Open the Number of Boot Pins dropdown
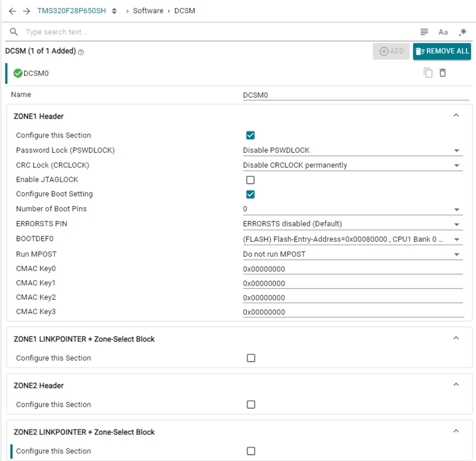 [x=353, y=209]
